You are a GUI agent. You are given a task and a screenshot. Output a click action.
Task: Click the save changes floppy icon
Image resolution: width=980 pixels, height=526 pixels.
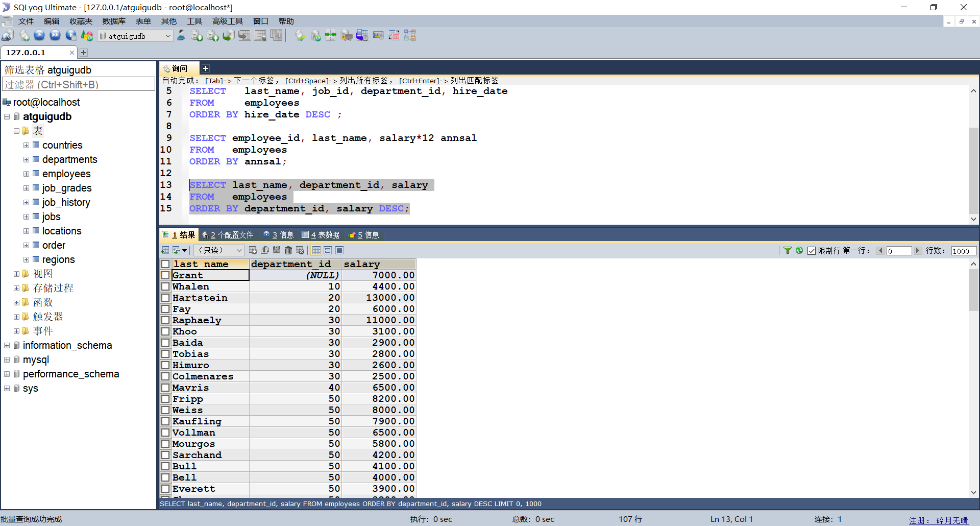(277, 250)
